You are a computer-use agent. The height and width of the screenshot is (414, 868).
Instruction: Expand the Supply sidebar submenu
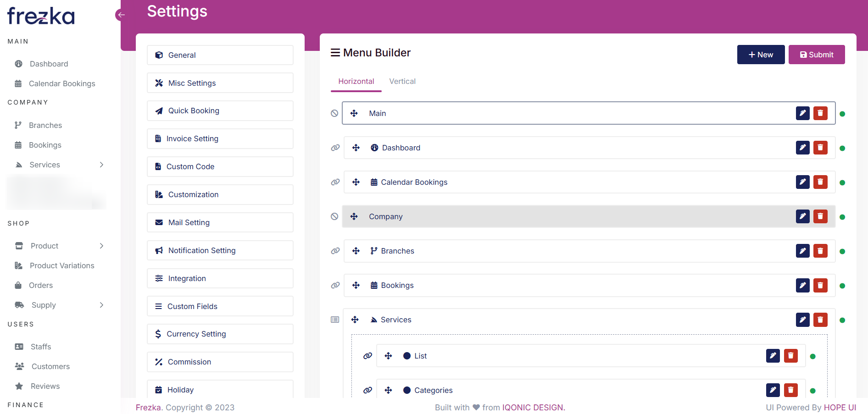(101, 305)
